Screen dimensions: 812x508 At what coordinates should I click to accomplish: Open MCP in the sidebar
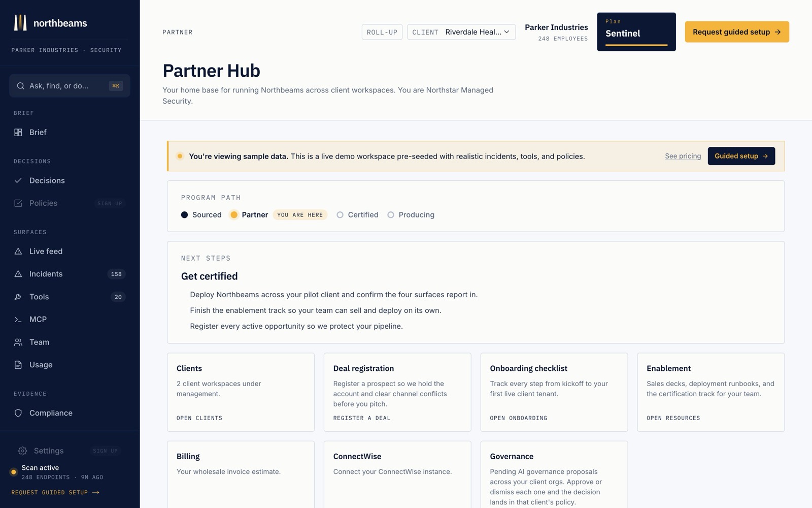pyautogui.click(x=70, y=320)
